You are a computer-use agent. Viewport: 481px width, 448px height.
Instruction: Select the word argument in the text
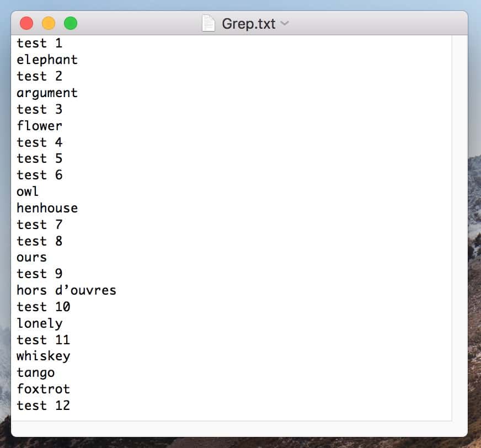click(x=47, y=93)
